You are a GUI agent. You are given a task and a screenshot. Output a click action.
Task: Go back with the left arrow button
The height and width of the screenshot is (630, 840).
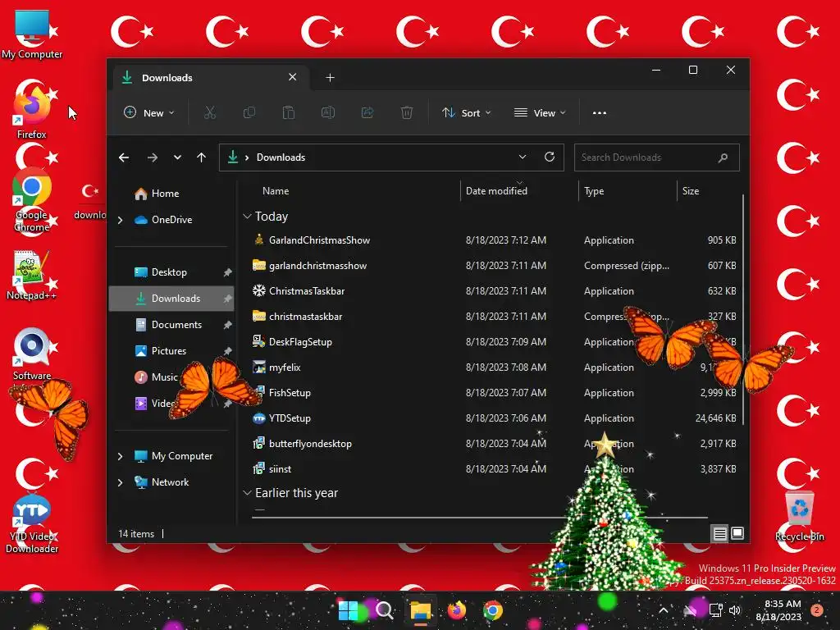coord(124,157)
